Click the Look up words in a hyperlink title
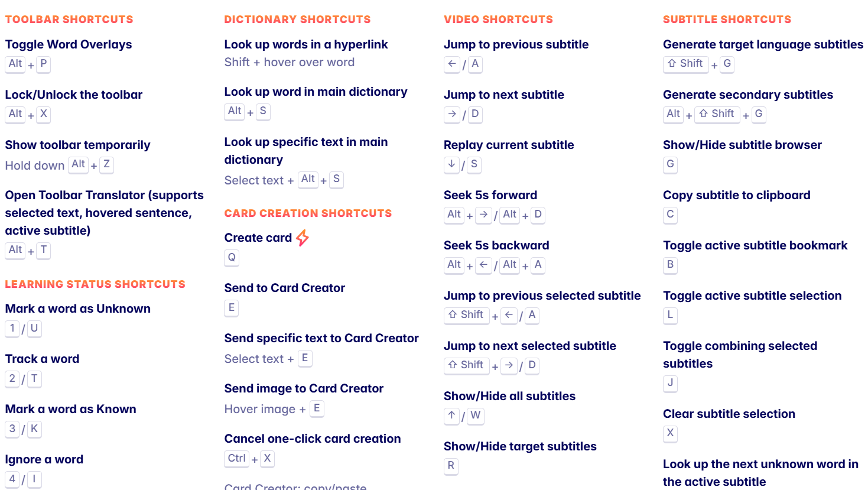This screenshot has width=868, height=490. (306, 44)
